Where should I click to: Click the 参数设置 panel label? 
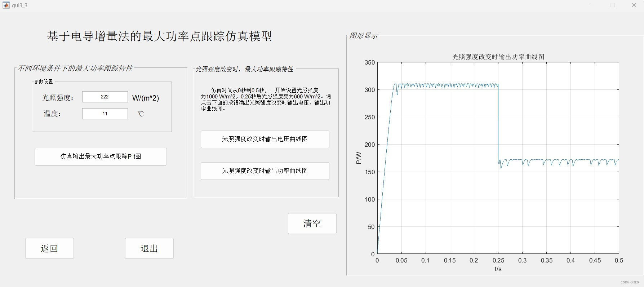(44, 81)
